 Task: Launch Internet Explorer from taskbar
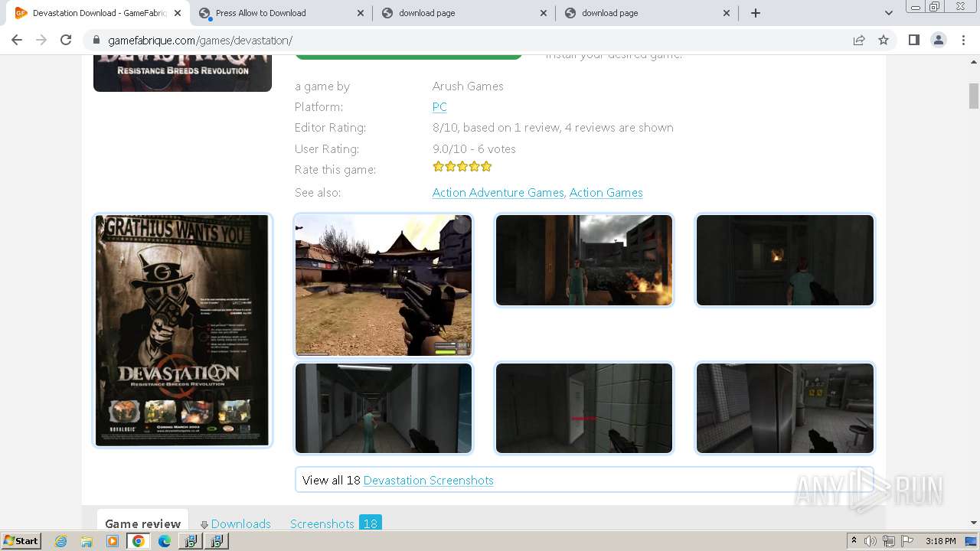(x=60, y=541)
